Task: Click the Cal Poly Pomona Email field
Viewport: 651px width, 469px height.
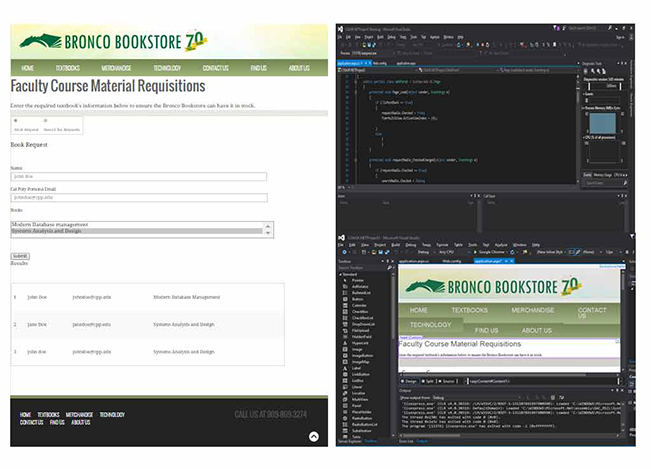Action: click(x=138, y=198)
